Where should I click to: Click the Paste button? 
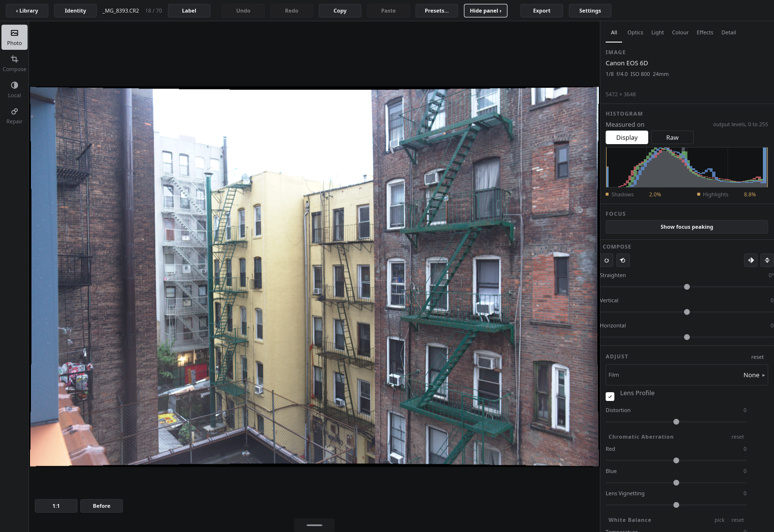(388, 11)
